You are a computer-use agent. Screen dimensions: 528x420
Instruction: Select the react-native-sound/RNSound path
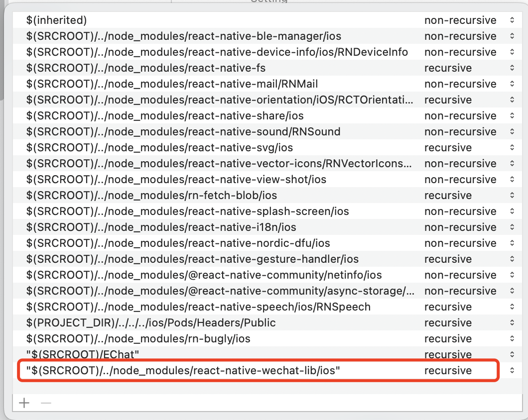[x=183, y=131]
